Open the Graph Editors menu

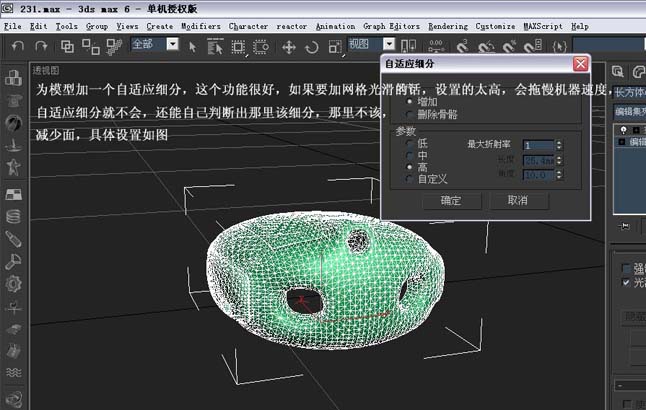tap(391, 26)
